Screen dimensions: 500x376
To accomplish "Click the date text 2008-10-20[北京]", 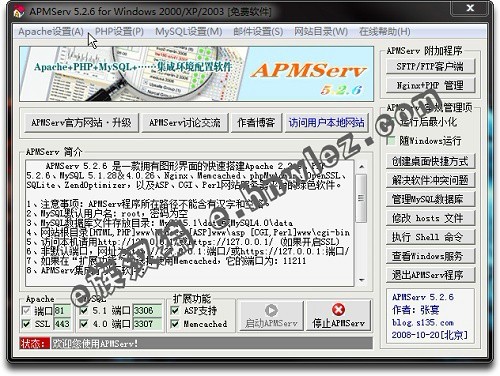I will pyautogui.click(x=430, y=335).
